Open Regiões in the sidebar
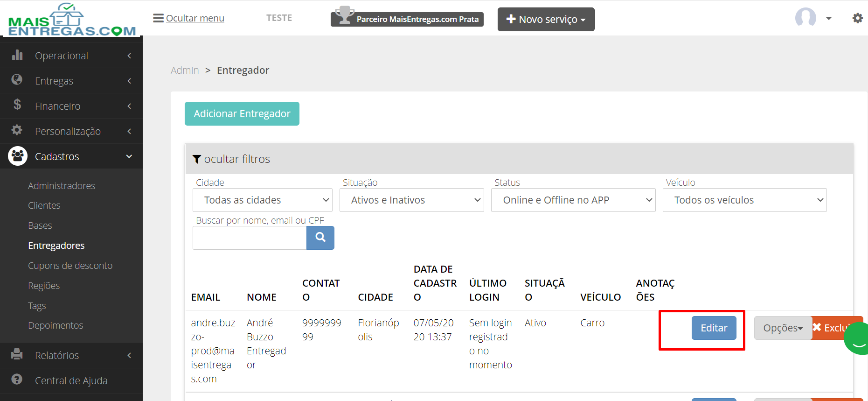Image resolution: width=868 pixels, height=401 pixels. (x=44, y=286)
